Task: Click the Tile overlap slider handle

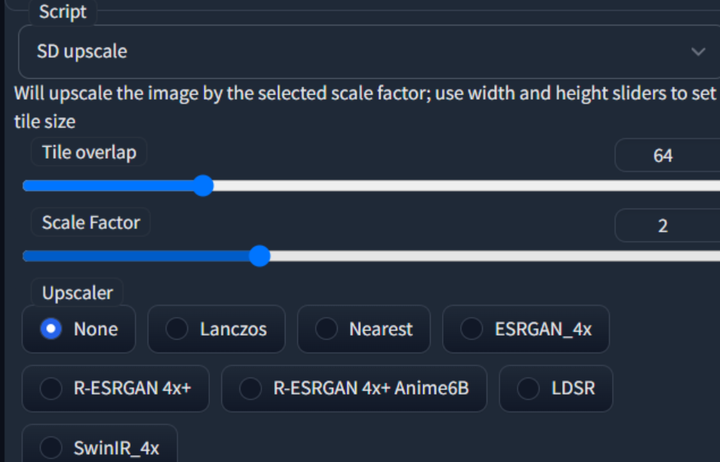Action: pyautogui.click(x=203, y=186)
